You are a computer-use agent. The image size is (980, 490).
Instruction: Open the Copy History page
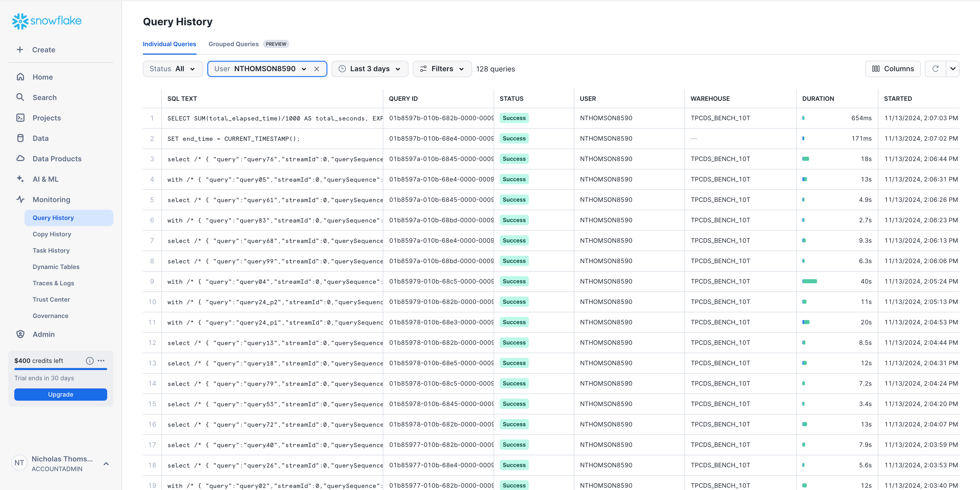coord(52,234)
